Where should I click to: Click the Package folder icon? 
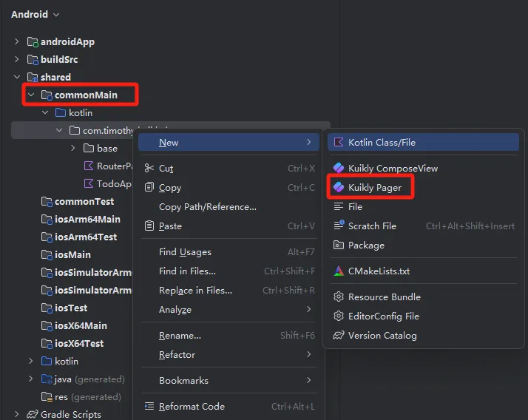(x=339, y=245)
